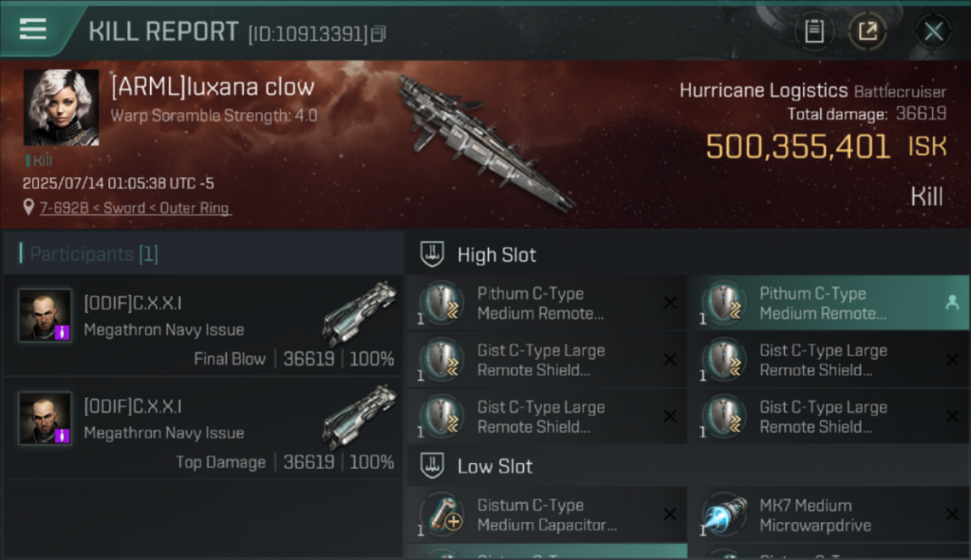Click the Low Slot section header
The height and width of the screenshot is (560, 971).
[x=495, y=467]
